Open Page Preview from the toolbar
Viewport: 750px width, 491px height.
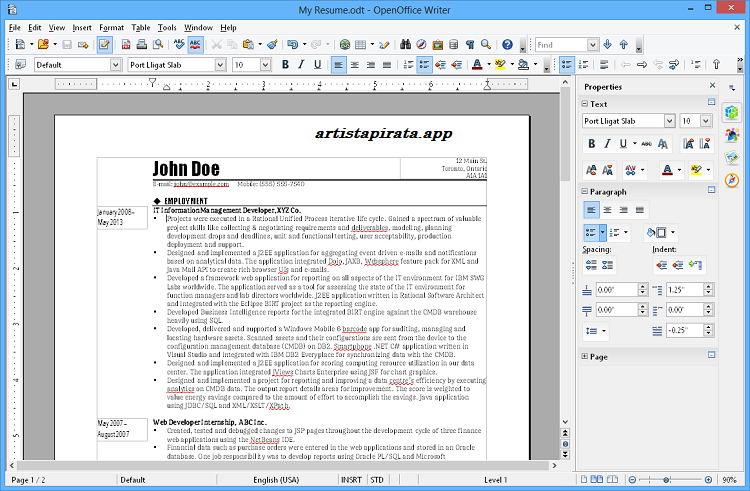[x=158, y=44]
